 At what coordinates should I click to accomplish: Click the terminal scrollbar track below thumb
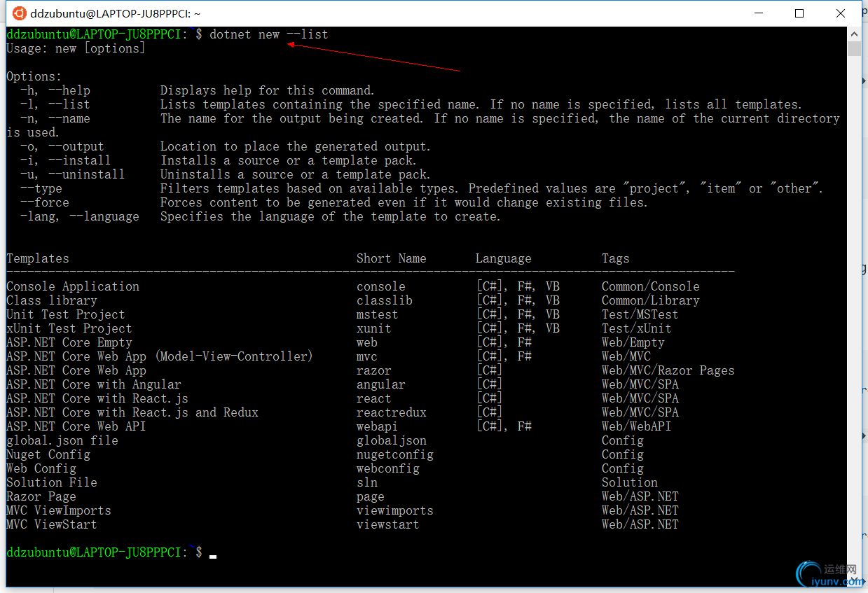coord(854,315)
